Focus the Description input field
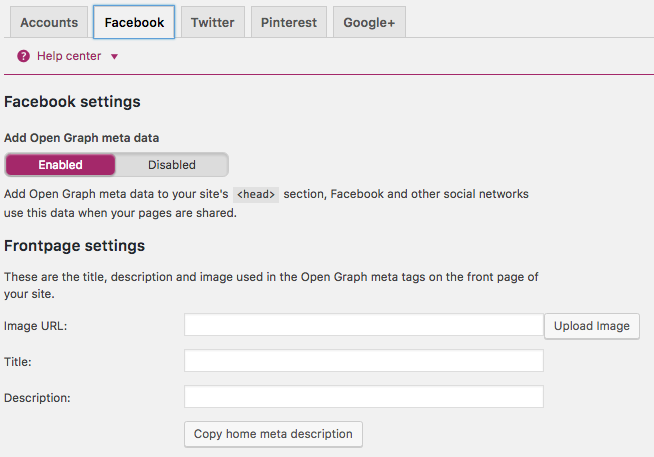 pos(364,397)
